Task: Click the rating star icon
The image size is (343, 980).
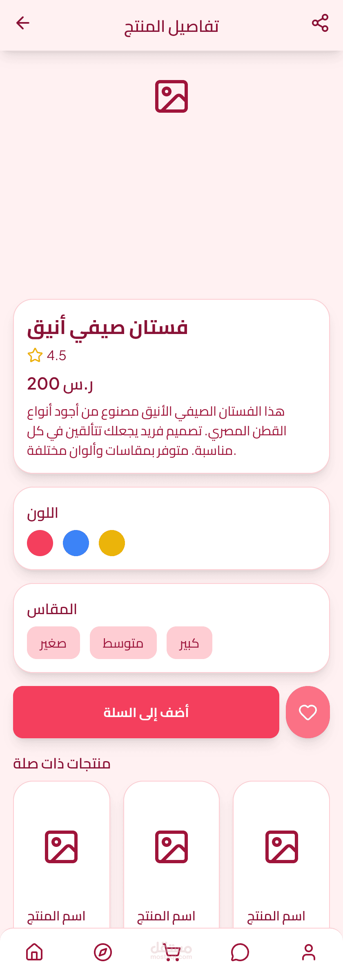Action: point(35,355)
